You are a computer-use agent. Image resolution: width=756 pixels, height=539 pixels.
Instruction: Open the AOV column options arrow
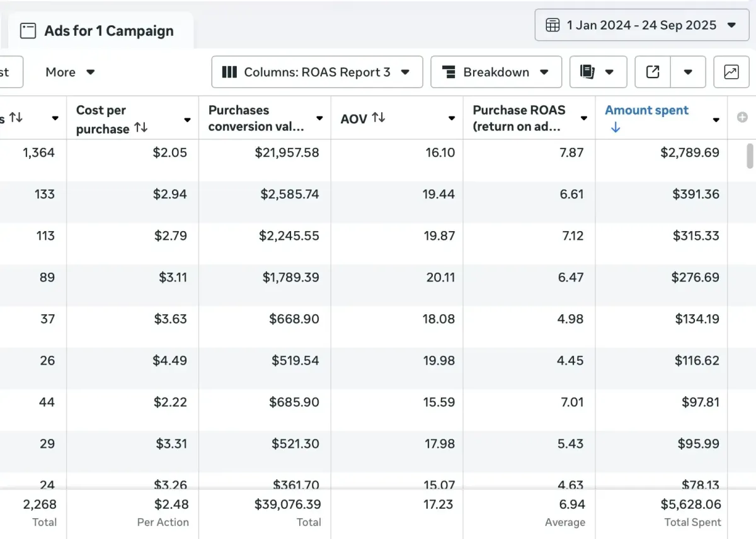point(452,119)
